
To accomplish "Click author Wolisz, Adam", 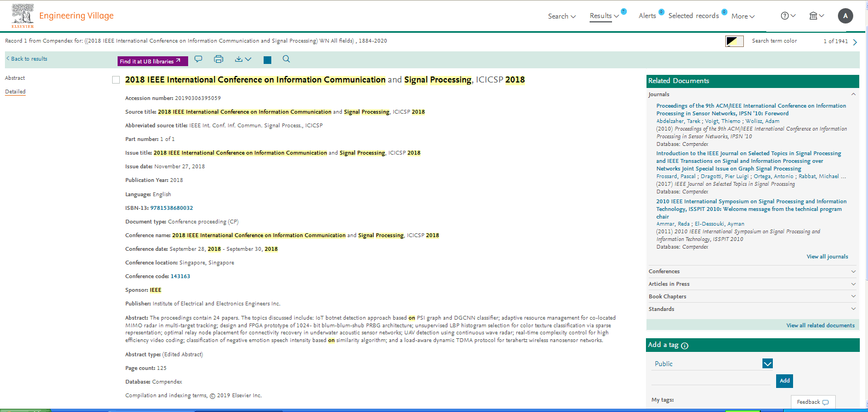I will pos(762,121).
